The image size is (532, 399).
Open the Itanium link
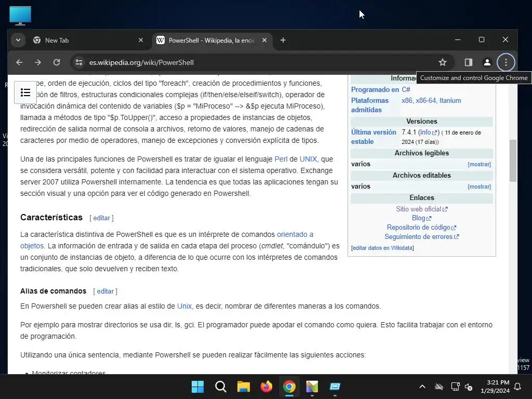click(x=450, y=100)
